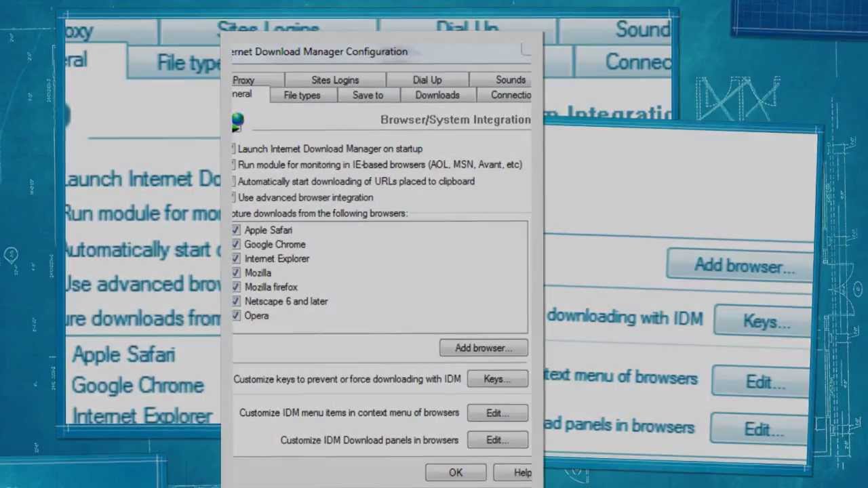The height and width of the screenshot is (488, 868).
Task: Switch to the Proxy tab in the center dialog
Action: pyautogui.click(x=258, y=80)
